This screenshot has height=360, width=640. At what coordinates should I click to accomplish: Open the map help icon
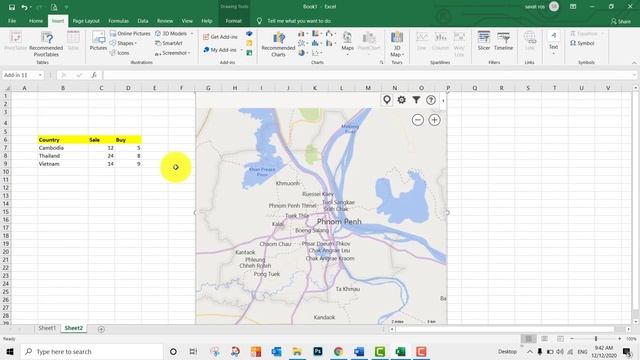pos(431,100)
